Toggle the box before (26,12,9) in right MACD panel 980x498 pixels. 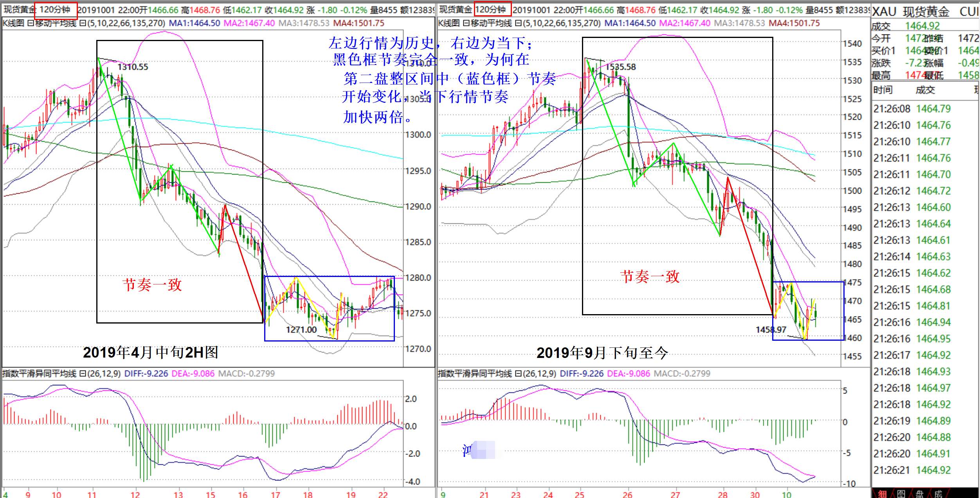[518, 374]
